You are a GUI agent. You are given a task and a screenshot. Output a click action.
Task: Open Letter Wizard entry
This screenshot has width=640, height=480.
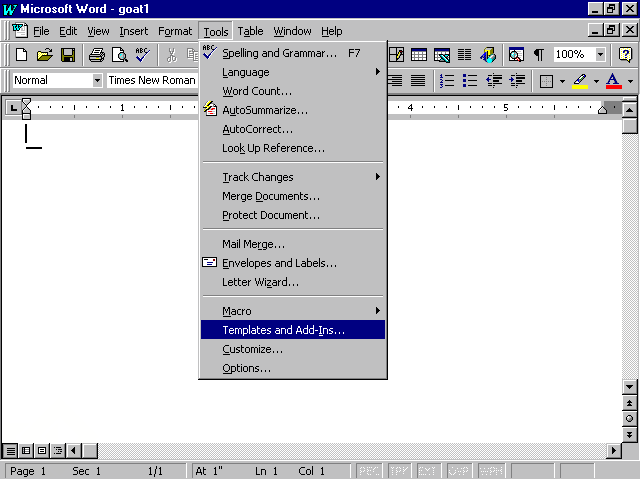[x=293, y=282]
